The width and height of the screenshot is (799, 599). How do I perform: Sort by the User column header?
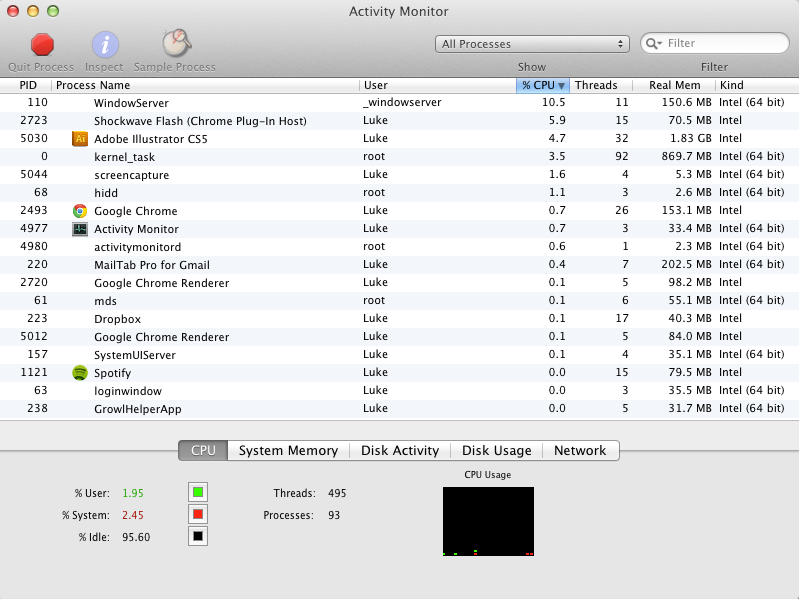(x=438, y=85)
